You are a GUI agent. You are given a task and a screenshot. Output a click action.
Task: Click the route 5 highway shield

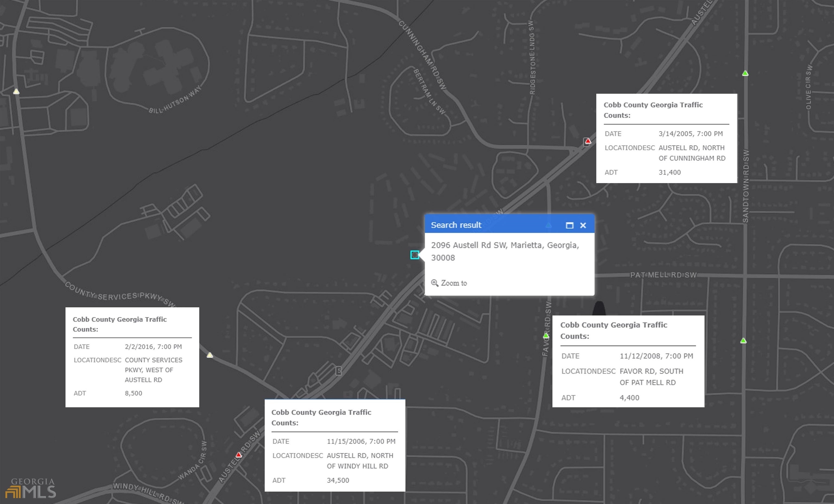pyautogui.click(x=339, y=371)
